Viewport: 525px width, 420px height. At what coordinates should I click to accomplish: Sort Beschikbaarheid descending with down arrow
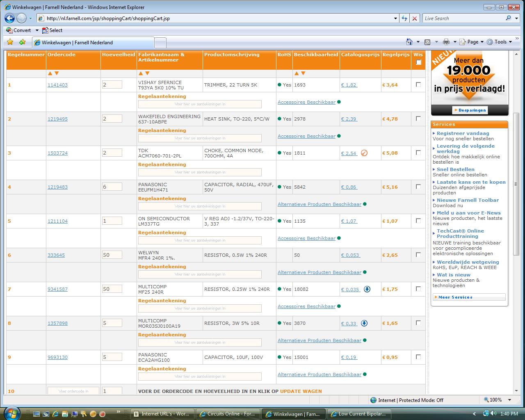(303, 73)
